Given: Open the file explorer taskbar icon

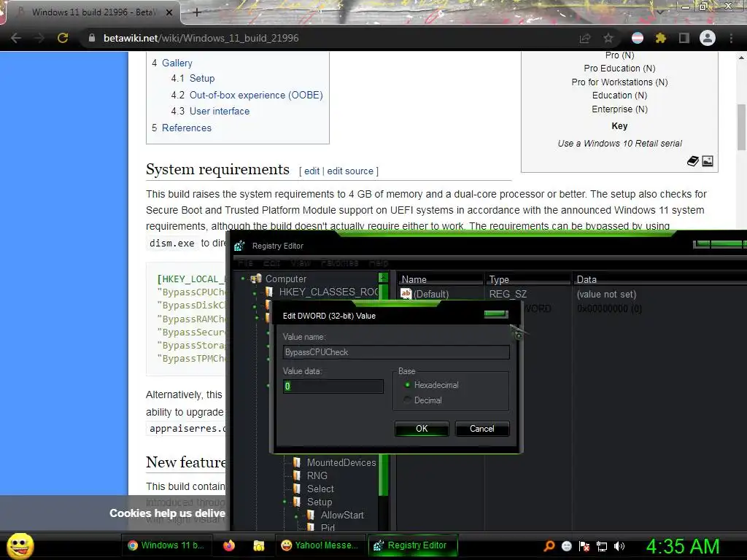Looking at the screenshot, I should point(259,545).
